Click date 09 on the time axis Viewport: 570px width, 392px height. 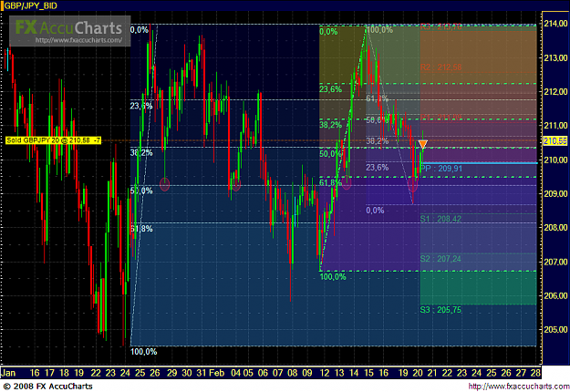307,373
